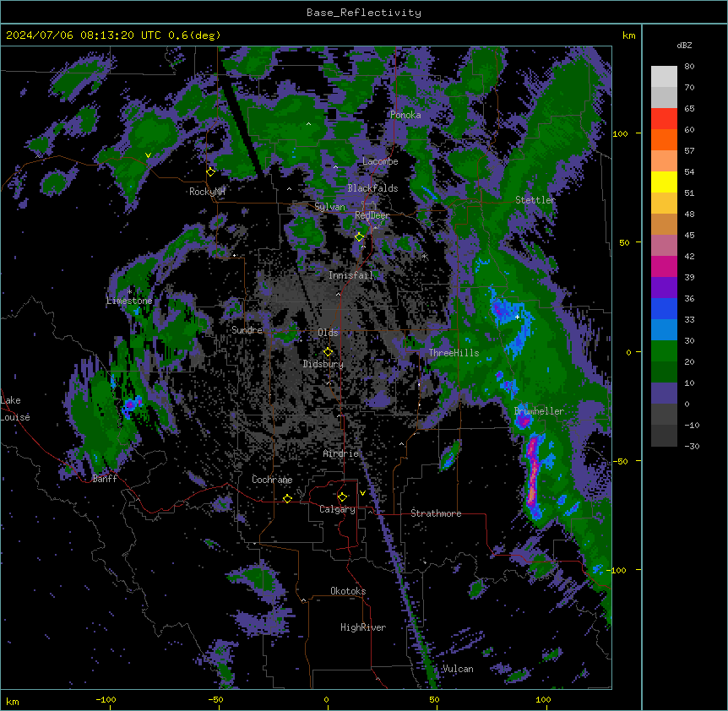Select the purple 36-39 dBZ legend swatch
This screenshot has width=728, height=711.
pos(664,288)
